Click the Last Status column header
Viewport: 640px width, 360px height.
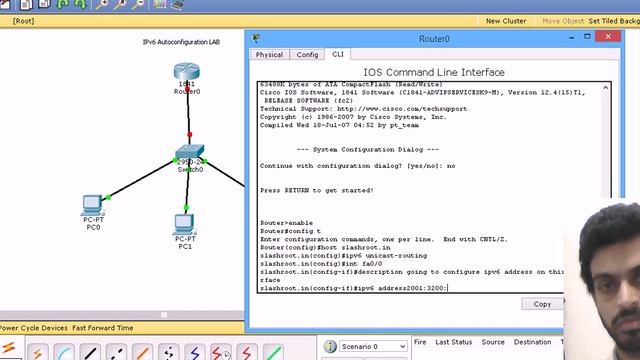(x=453, y=342)
